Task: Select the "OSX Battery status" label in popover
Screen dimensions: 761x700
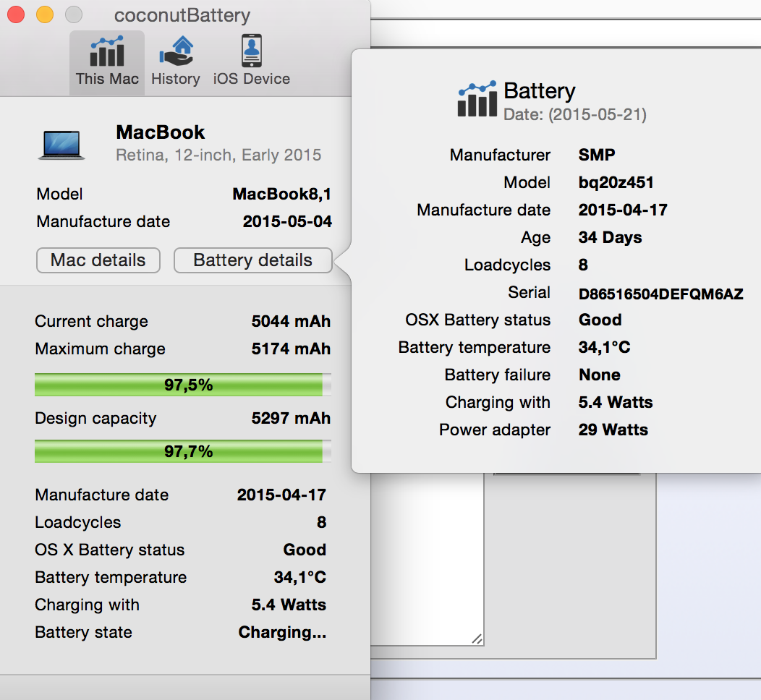Action: pyautogui.click(x=478, y=320)
